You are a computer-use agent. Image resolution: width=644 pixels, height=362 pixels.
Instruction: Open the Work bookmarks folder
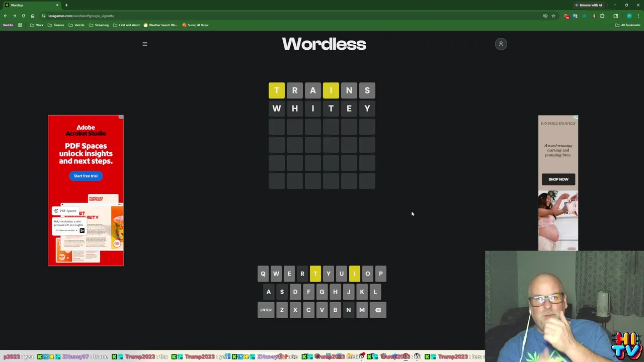click(x=37, y=25)
